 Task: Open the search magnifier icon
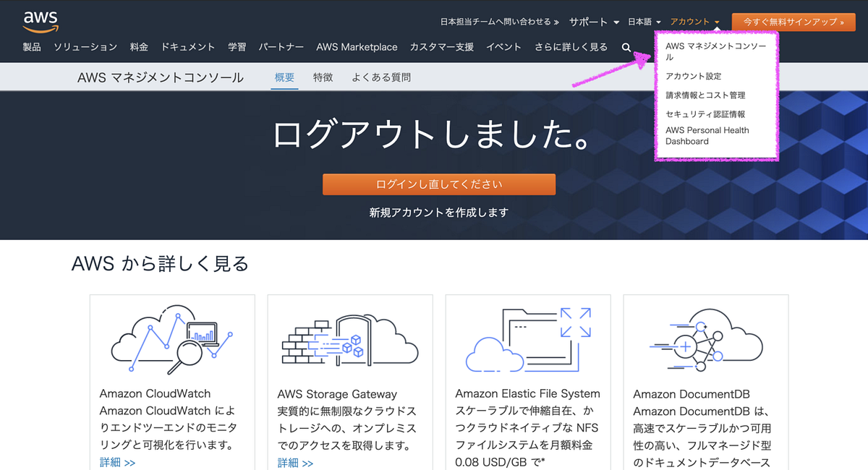click(626, 47)
